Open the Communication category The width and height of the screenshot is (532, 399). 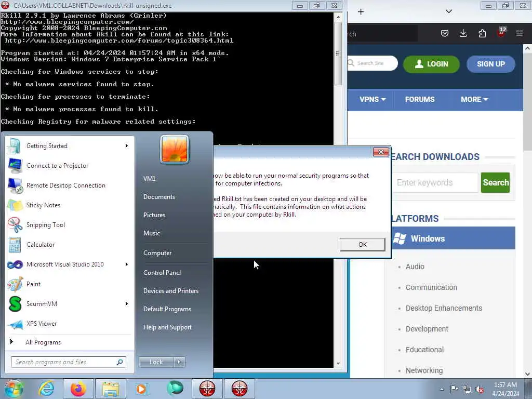[x=431, y=287]
